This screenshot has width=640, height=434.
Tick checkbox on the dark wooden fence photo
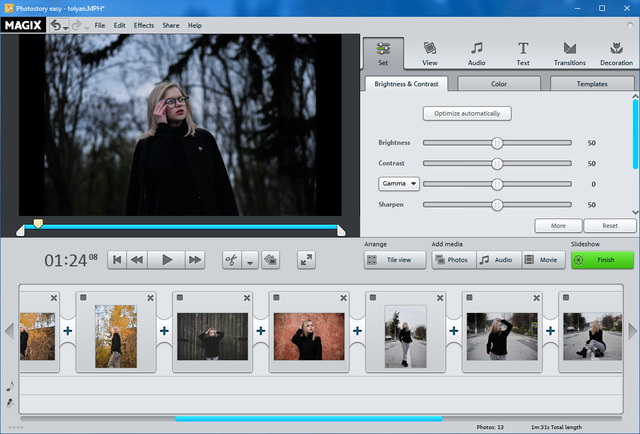181,297
